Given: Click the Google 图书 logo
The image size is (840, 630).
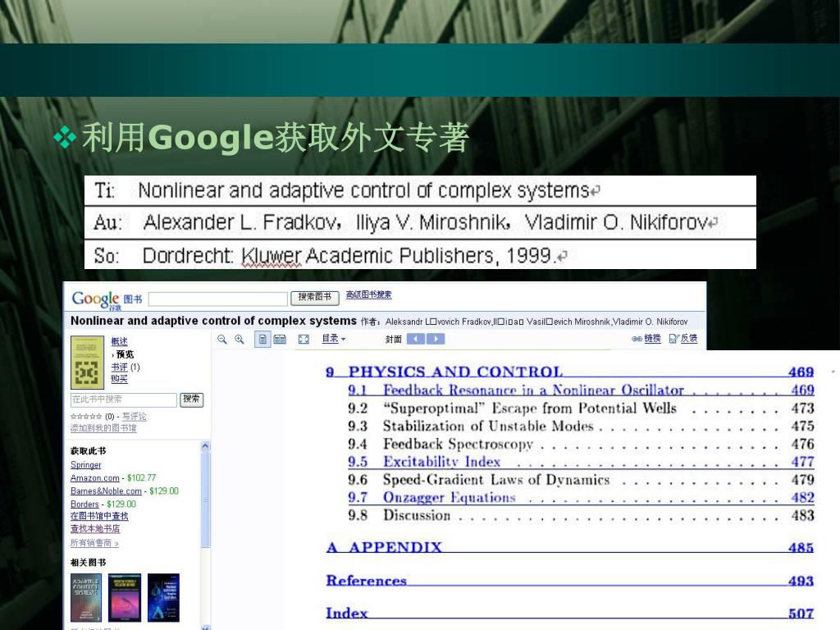Looking at the screenshot, I should coord(107,300).
